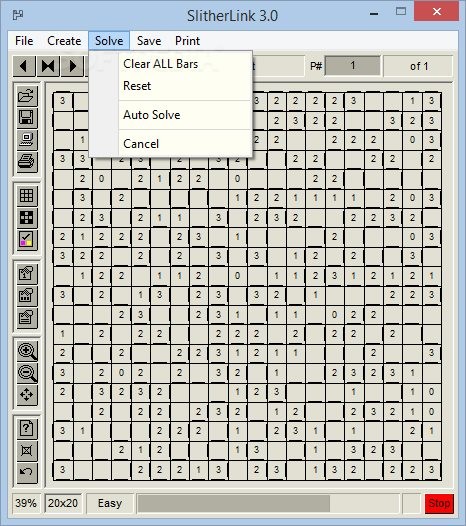Click the 20x20 grid size indicator
The width and height of the screenshot is (466, 526).
(x=63, y=503)
